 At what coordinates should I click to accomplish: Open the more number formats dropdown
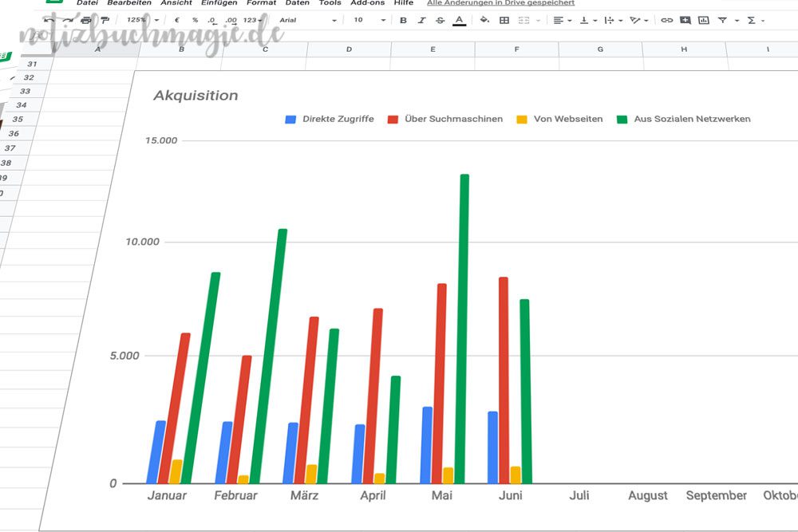(254, 19)
